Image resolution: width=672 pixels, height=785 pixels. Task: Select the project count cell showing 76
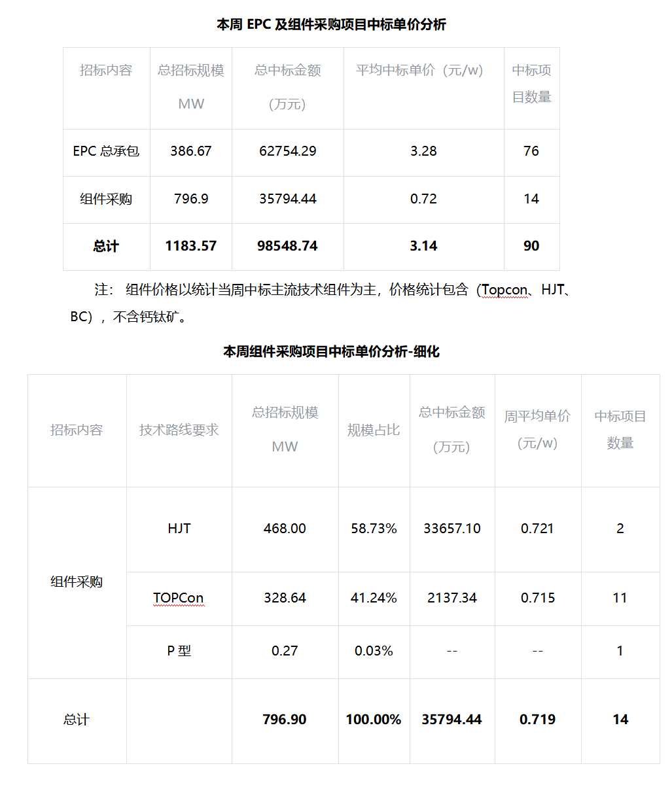(x=531, y=151)
